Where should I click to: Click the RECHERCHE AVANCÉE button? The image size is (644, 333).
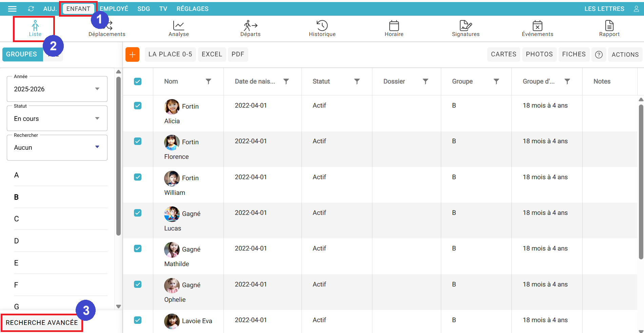click(x=42, y=322)
